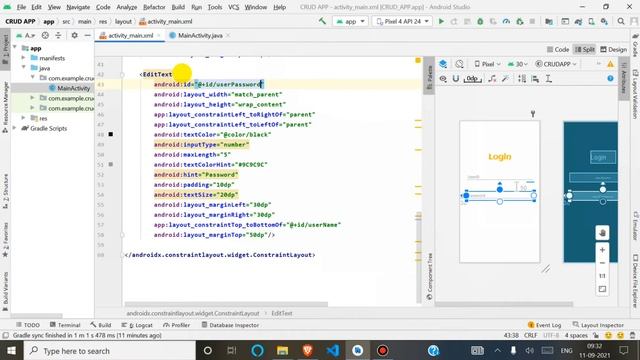640x360 pixels.
Task: Switch editor to Code view
Action: [x=558, y=49]
